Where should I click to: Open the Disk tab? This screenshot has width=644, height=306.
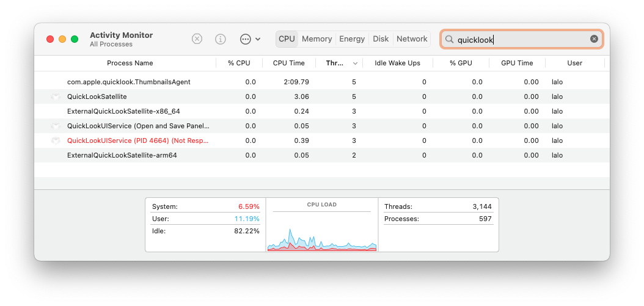click(381, 39)
